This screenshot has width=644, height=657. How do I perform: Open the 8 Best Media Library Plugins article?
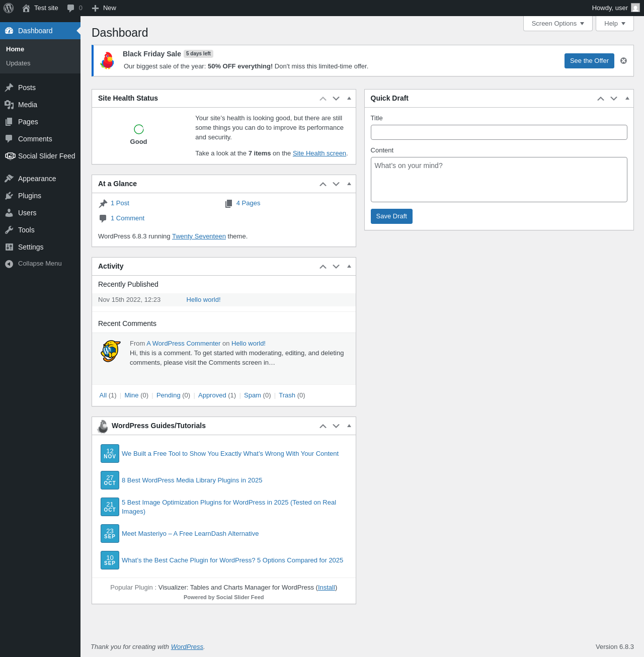tap(192, 480)
